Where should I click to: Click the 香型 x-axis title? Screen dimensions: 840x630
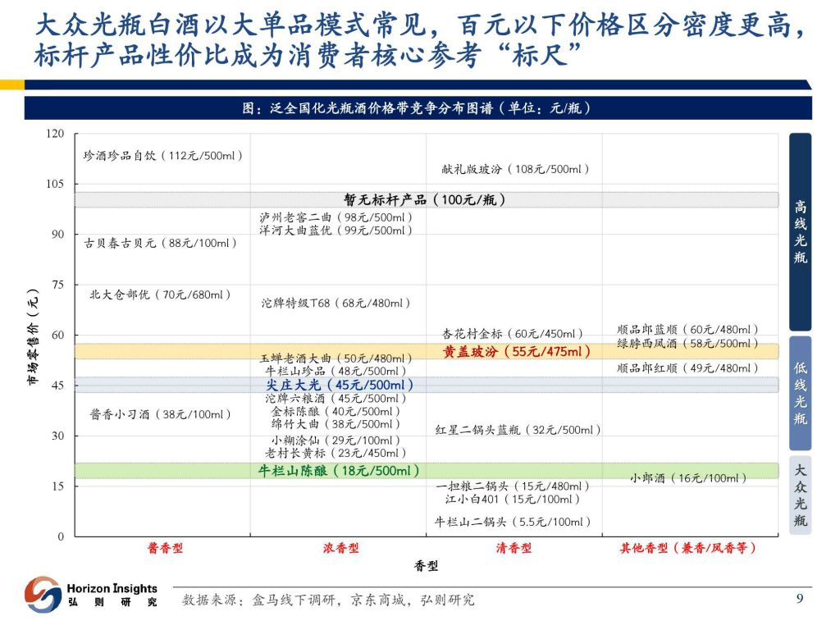[427, 566]
